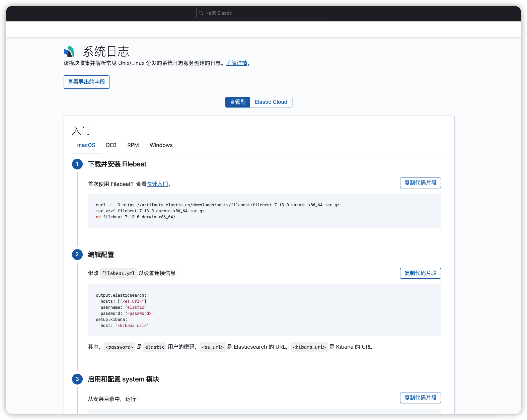Switch to Elastic Cloud deployment option
Screen dimensions: 527x420
click(271, 102)
